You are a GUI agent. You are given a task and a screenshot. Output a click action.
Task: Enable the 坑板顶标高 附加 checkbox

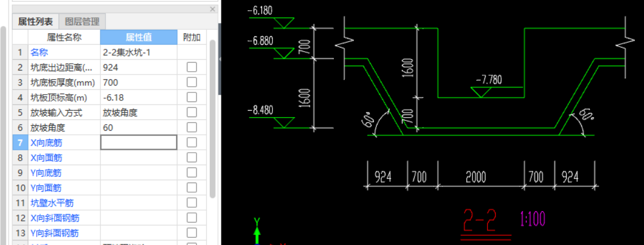(x=192, y=98)
